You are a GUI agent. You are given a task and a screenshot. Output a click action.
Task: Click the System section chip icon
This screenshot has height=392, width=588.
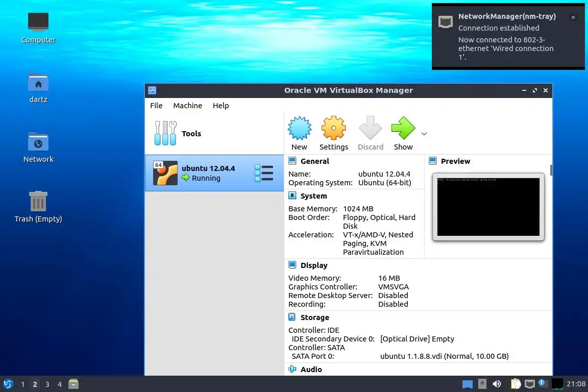pos(292,195)
